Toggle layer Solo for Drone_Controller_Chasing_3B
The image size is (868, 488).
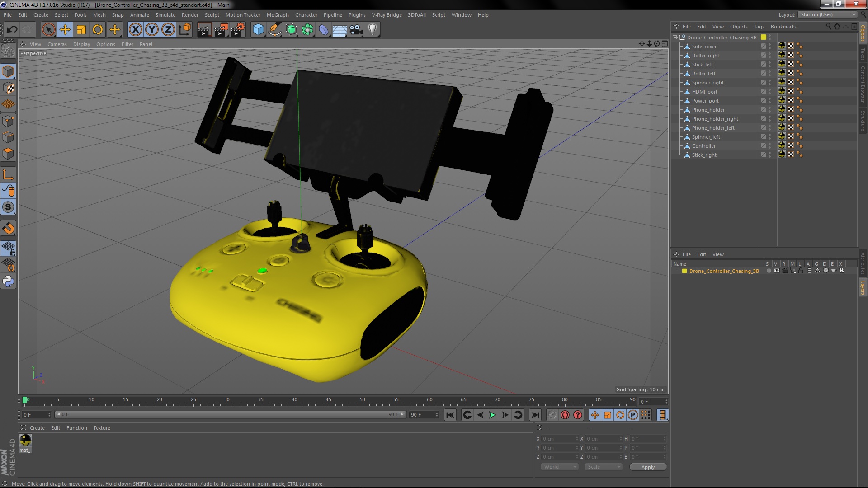769,271
